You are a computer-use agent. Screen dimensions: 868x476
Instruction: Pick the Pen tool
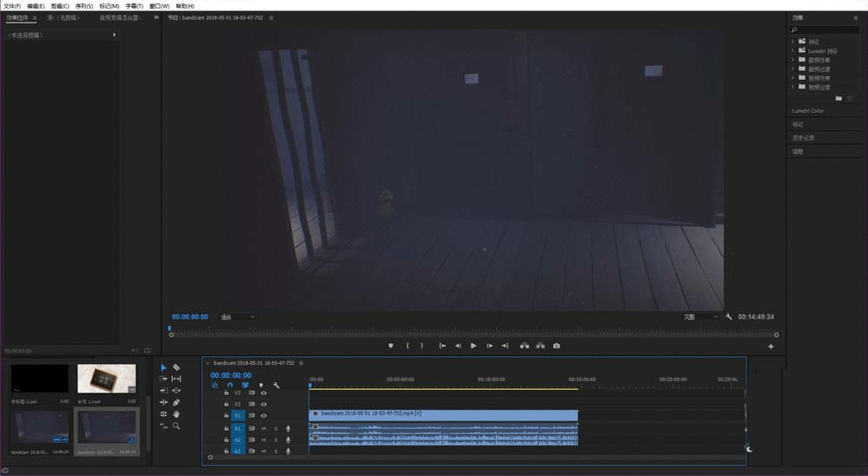[176, 403]
